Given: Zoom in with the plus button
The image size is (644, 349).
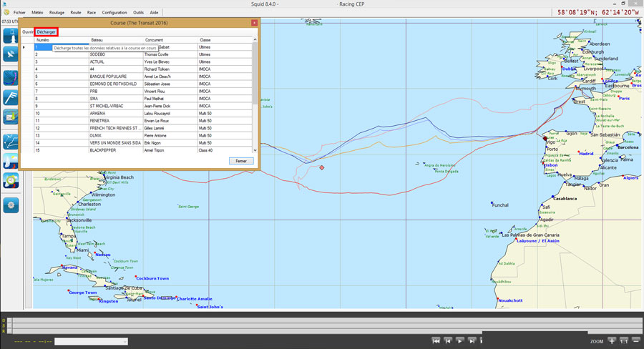Looking at the screenshot, I should [x=612, y=341].
